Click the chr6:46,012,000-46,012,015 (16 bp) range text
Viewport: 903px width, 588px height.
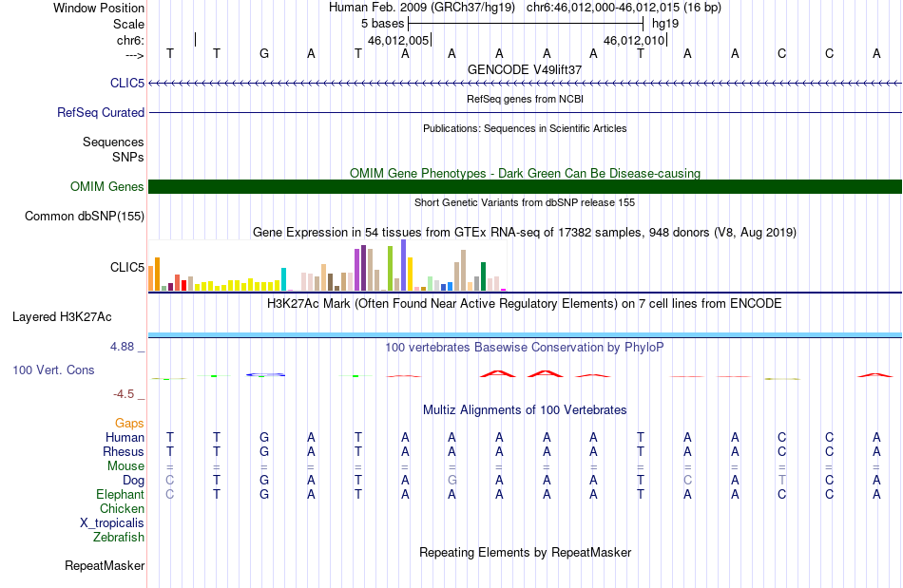pyautogui.click(x=624, y=8)
